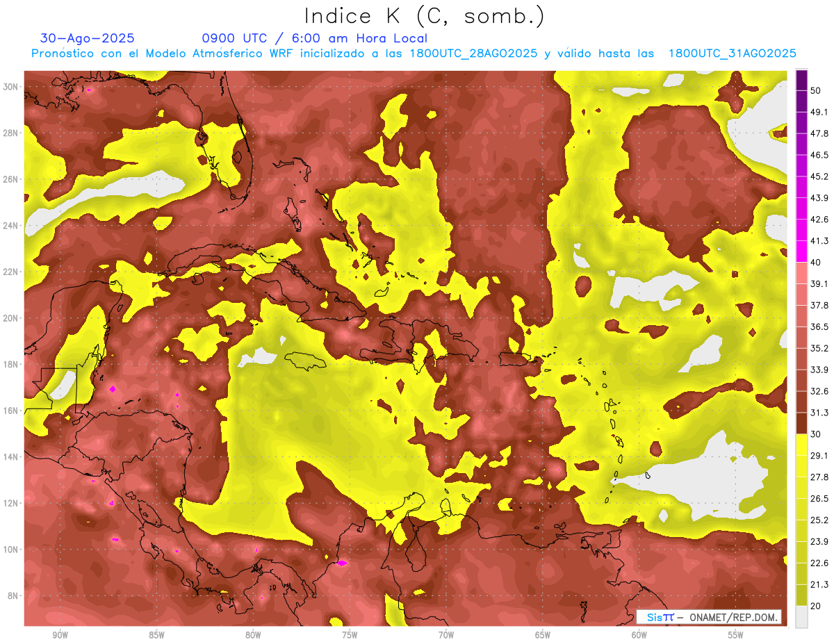
Task: Click the 'SisTT - ONAMET/REP.DOM.' credit box
Action: (x=709, y=617)
